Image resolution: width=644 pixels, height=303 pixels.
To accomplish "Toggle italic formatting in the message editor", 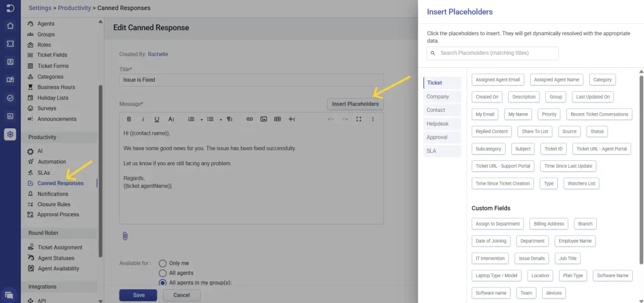I will [143, 119].
